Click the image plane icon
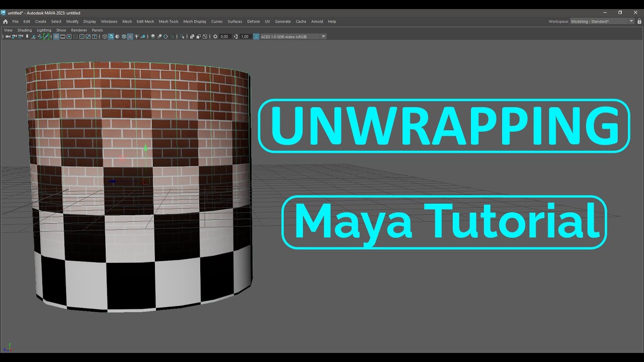 (x=33, y=36)
